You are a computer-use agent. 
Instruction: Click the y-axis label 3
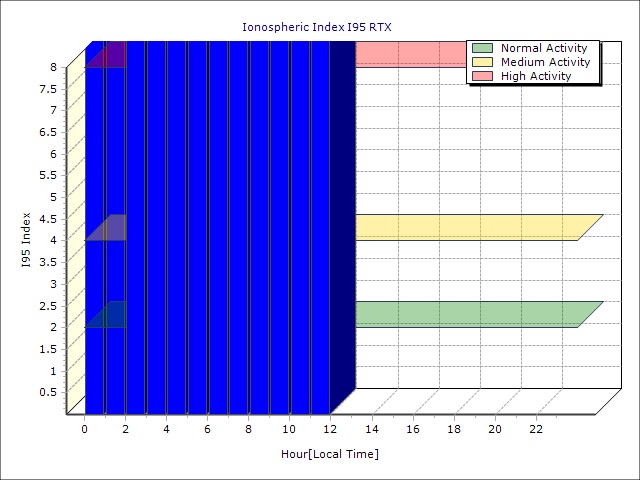[x=54, y=284]
